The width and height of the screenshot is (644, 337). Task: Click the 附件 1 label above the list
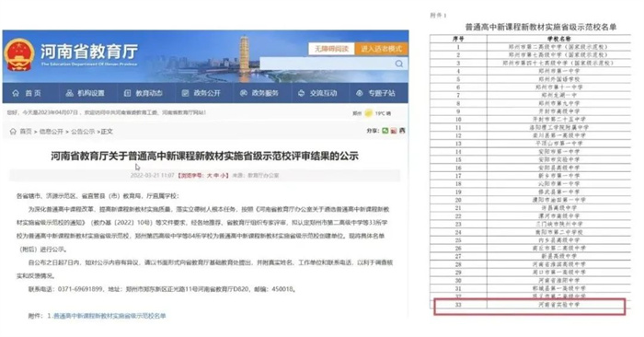click(x=438, y=16)
